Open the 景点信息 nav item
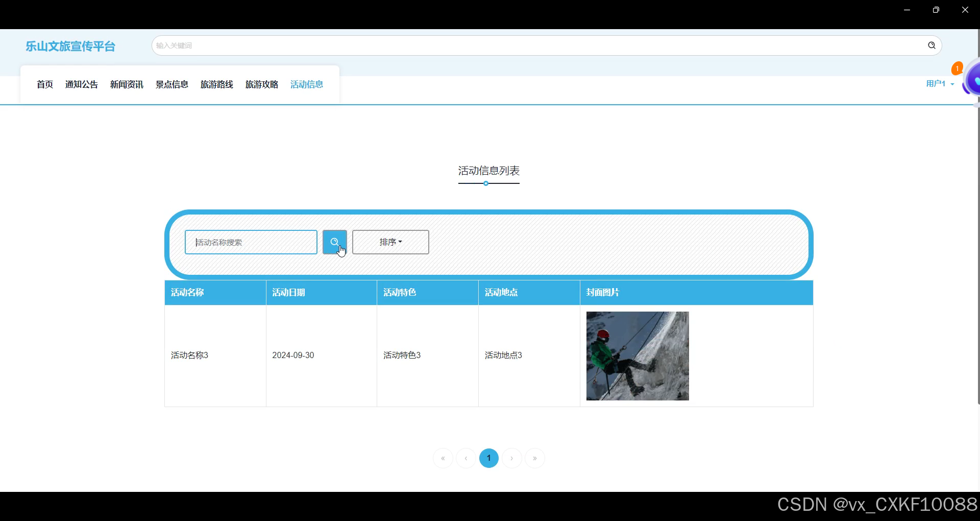 pos(172,85)
